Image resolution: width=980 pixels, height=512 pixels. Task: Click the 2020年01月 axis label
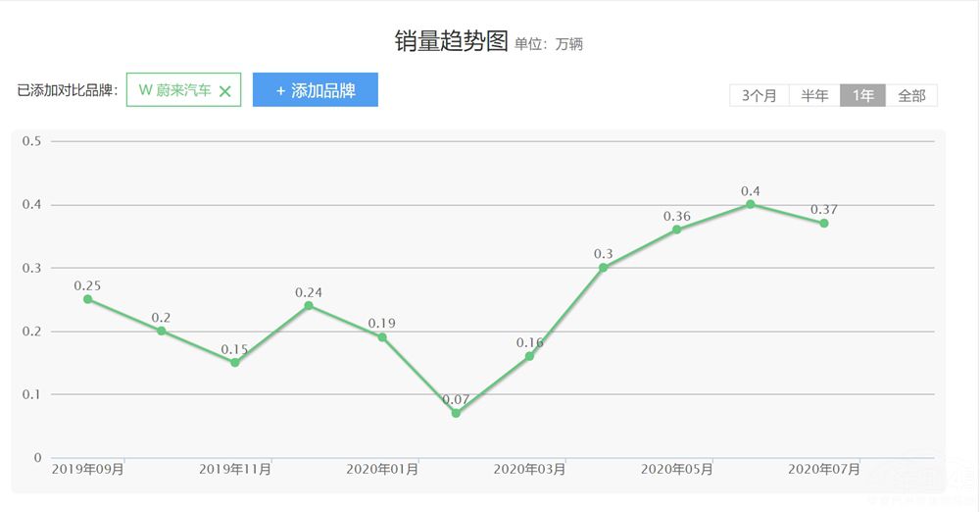click(x=382, y=469)
